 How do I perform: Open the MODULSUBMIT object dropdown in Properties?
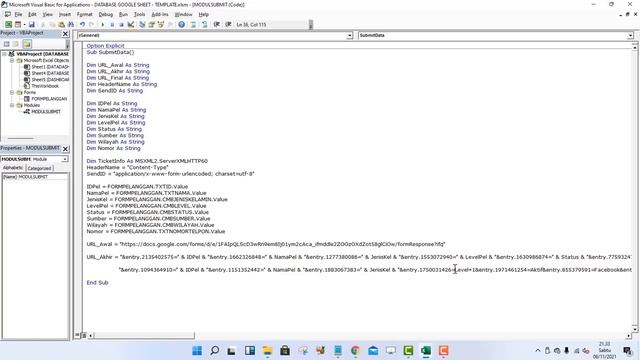coord(65,159)
